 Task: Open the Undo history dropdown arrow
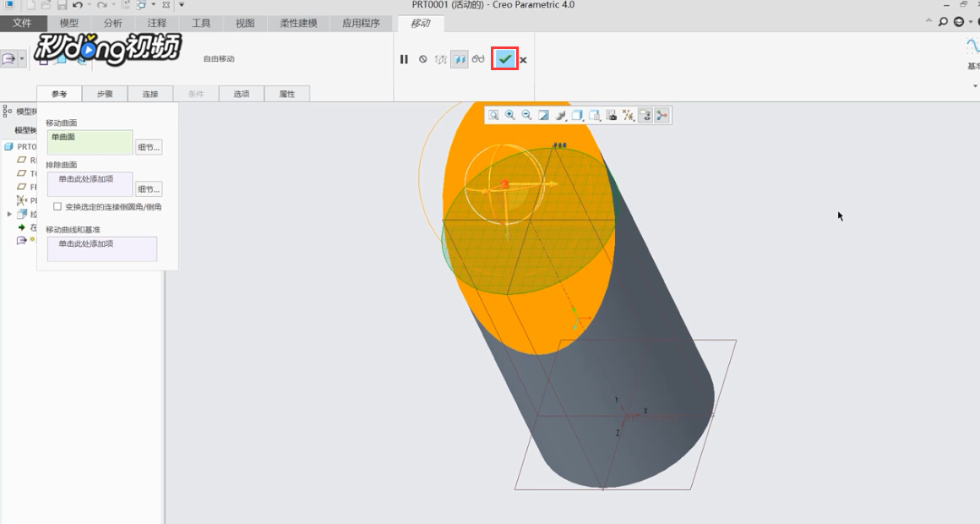[x=90, y=5]
